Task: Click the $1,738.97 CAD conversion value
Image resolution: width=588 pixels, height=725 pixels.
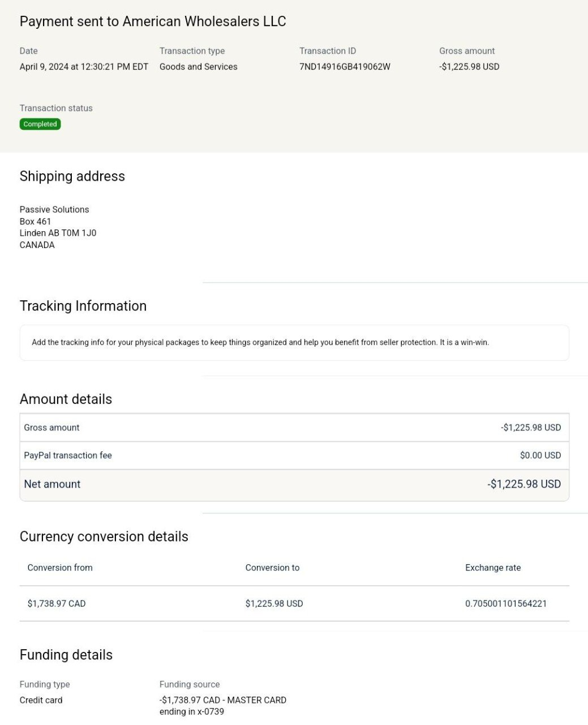Action: point(57,604)
